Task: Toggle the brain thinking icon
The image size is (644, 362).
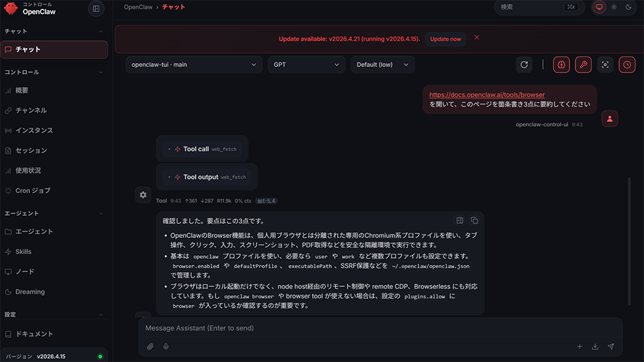Action: 561,65
